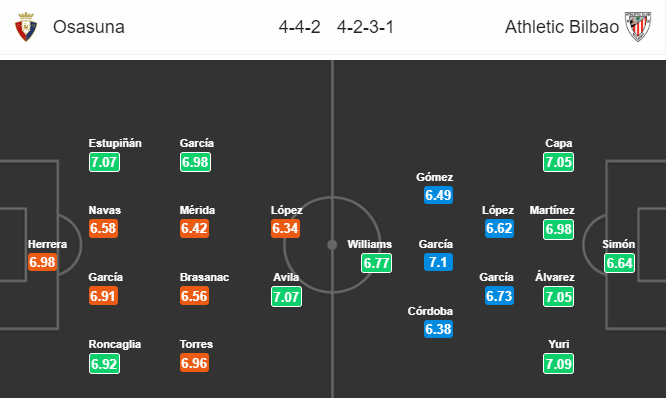
Task: Select Torres' 6.96 rating badge
Action: click(x=195, y=363)
